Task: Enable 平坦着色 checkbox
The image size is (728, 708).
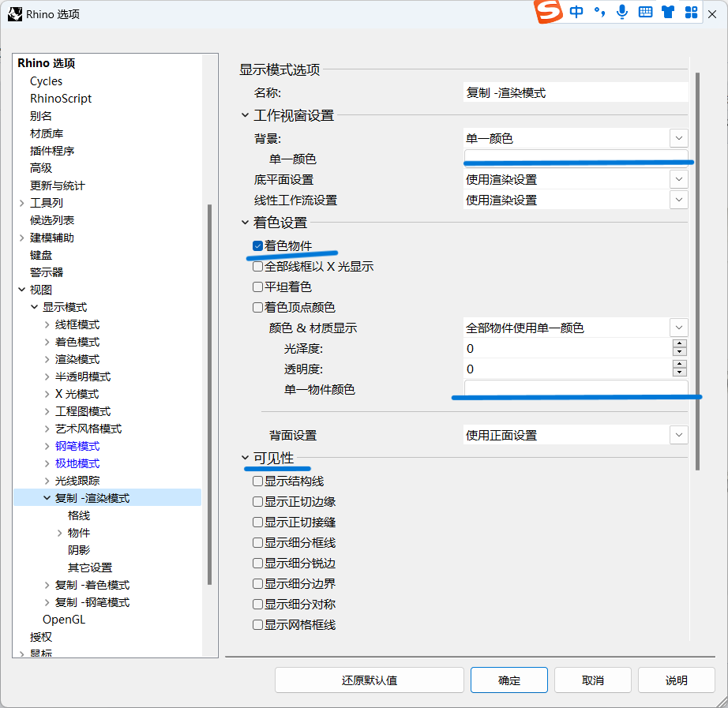Action: tap(257, 287)
